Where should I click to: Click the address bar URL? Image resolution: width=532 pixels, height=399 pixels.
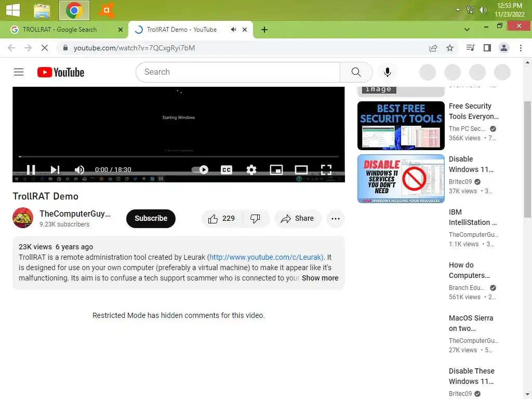135,48
